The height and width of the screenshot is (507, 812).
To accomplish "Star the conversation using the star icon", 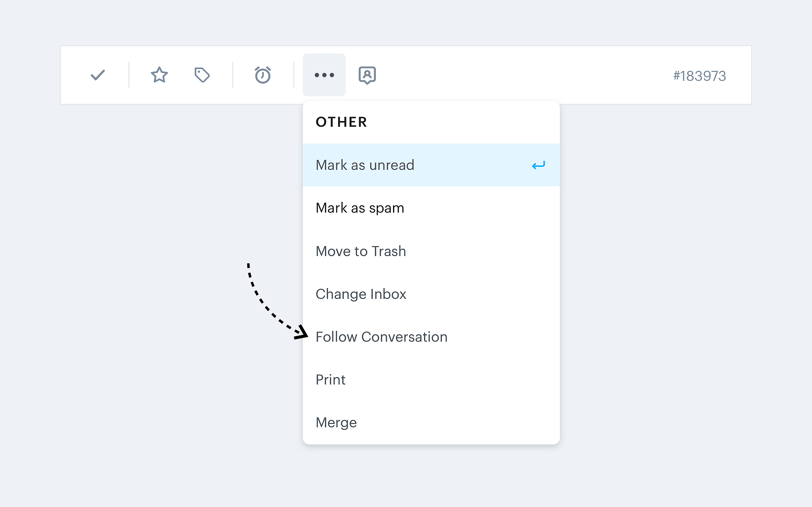I will point(159,75).
